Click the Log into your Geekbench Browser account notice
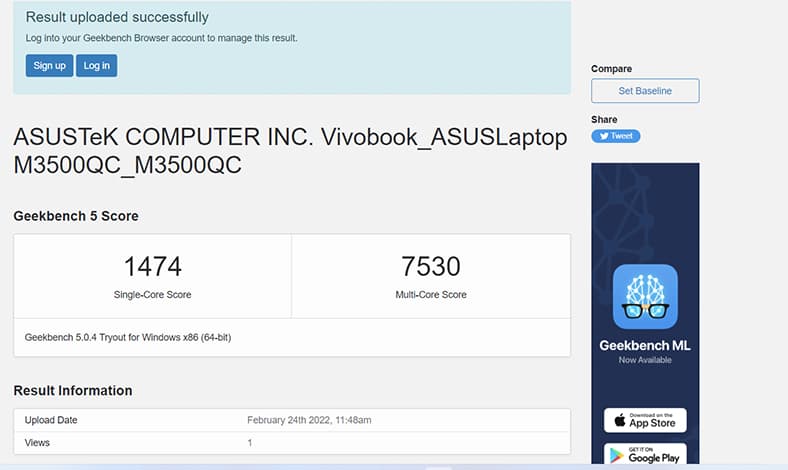This screenshot has height=470, width=788. 161,38
